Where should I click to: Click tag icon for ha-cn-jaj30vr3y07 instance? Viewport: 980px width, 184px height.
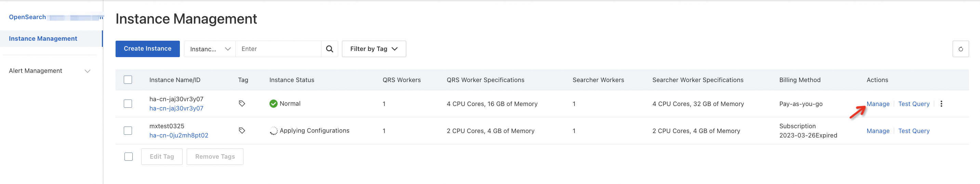click(x=242, y=103)
